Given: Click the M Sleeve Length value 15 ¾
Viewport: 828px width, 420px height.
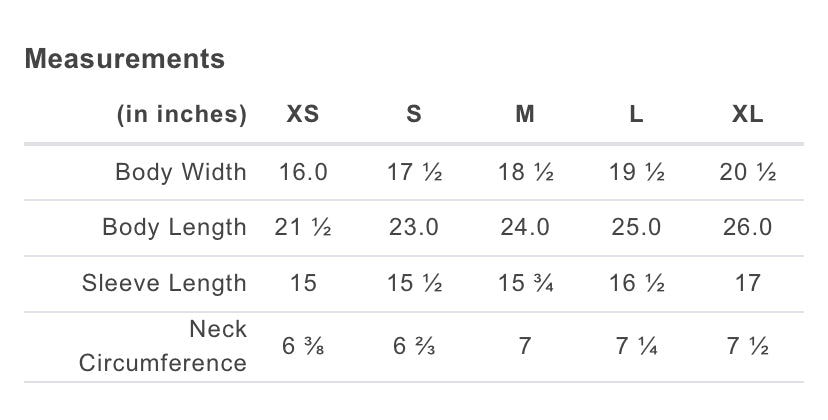Looking at the screenshot, I should click(525, 283).
